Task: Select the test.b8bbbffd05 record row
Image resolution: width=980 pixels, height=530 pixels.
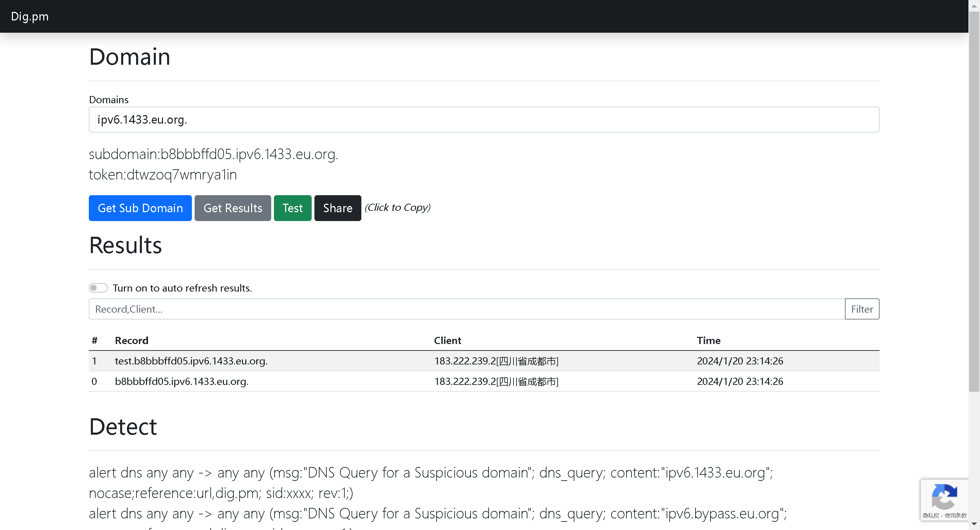Action: (191, 361)
